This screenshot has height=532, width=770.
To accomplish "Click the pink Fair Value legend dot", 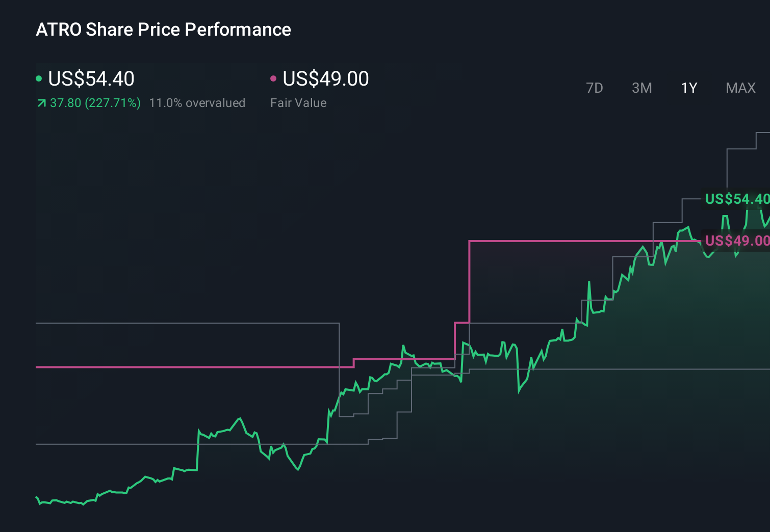I will [274, 78].
